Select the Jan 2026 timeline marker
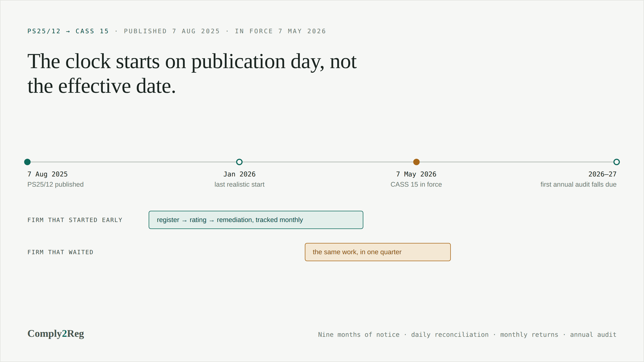The height and width of the screenshot is (362, 644). 239,162
